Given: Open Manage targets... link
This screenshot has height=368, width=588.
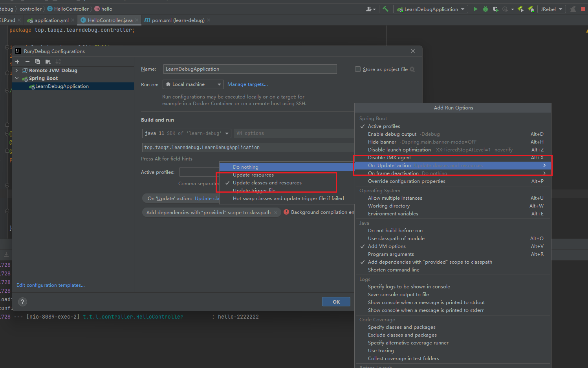Looking at the screenshot, I should (247, 84).
